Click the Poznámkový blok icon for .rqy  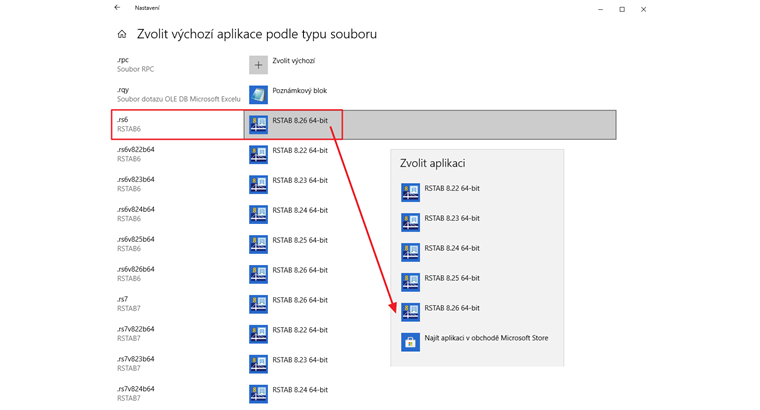(x=258, y=95)
